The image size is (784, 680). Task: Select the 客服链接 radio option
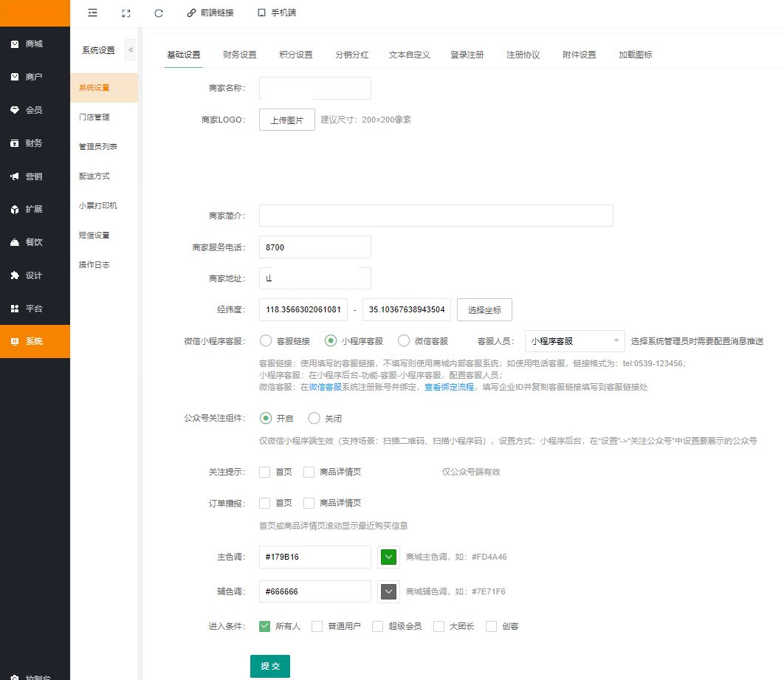266,341
